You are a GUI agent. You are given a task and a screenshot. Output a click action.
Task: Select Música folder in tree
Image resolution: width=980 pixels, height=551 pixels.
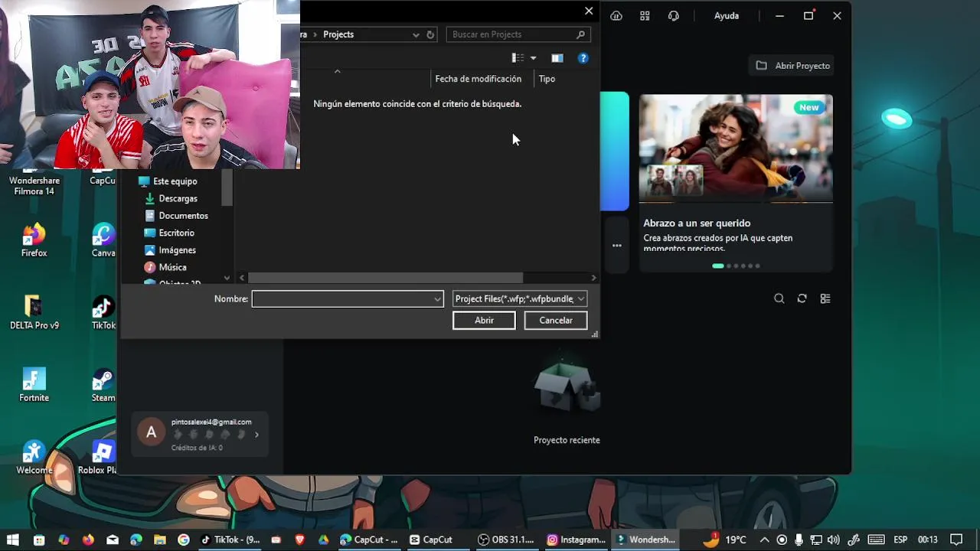tap(172, 267)
